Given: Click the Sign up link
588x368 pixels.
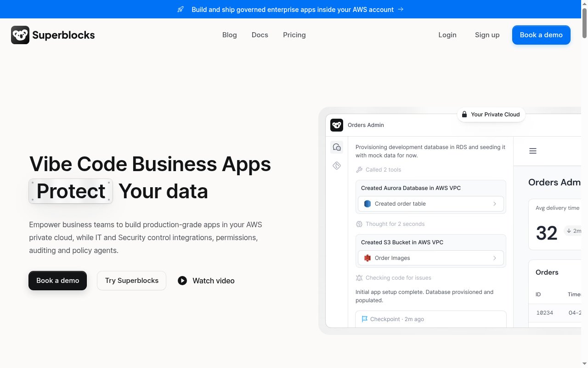Looking at the screenshot, I should coord(487,35).
